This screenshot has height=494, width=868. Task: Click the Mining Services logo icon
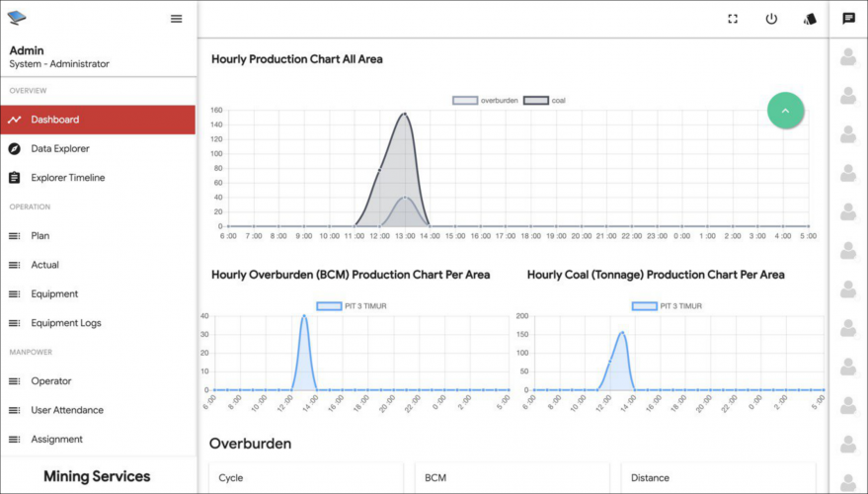pyautogui.click(x=17, y=18)
